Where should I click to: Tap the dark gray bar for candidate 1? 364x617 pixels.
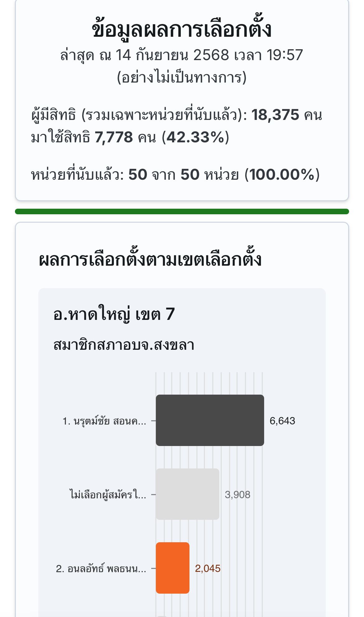[x=210, y=420]
